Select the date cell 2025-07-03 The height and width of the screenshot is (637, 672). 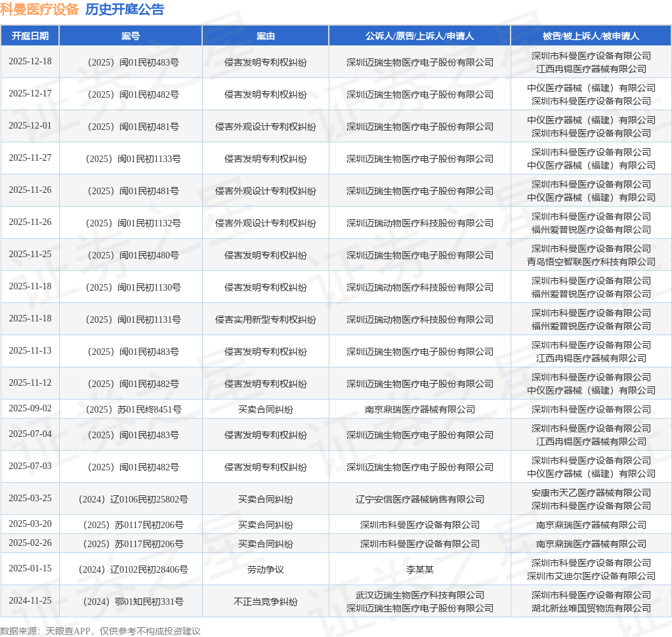tap(30, 466)
